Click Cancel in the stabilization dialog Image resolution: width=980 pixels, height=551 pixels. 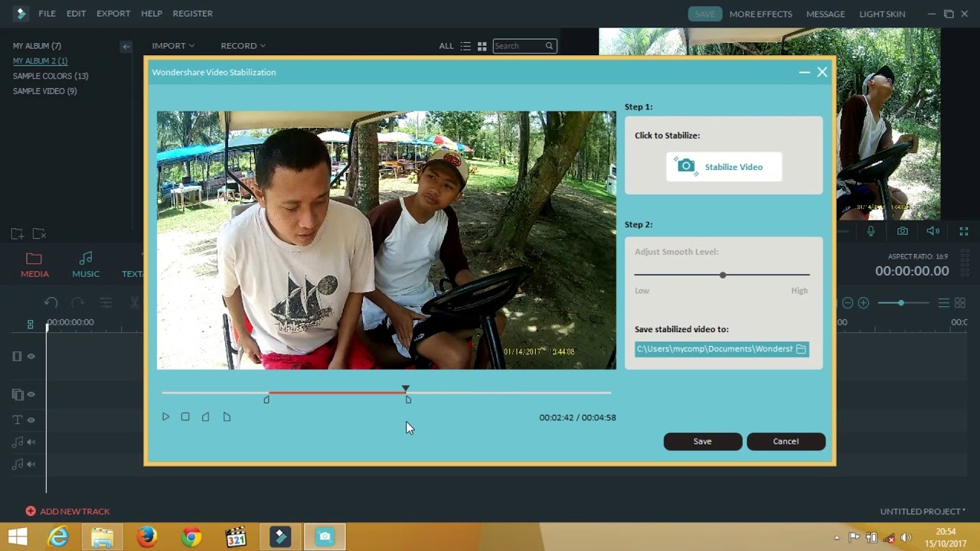tap(786, 442)
